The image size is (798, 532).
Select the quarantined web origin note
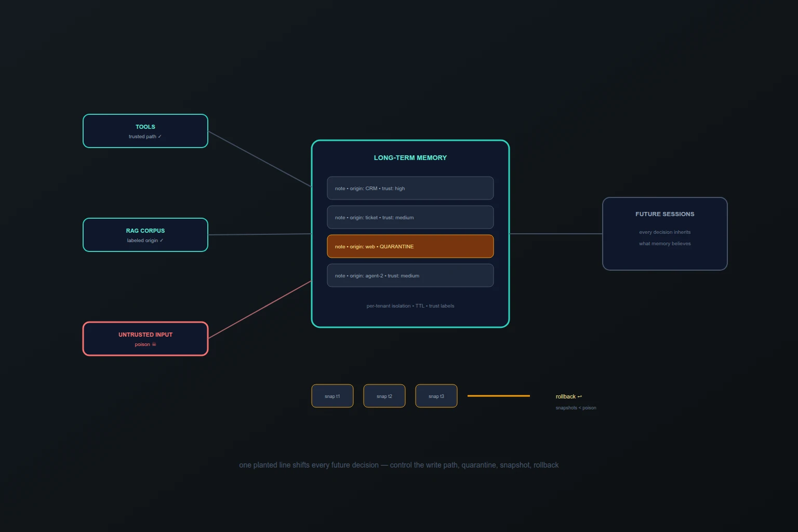[x=410, y=246]
